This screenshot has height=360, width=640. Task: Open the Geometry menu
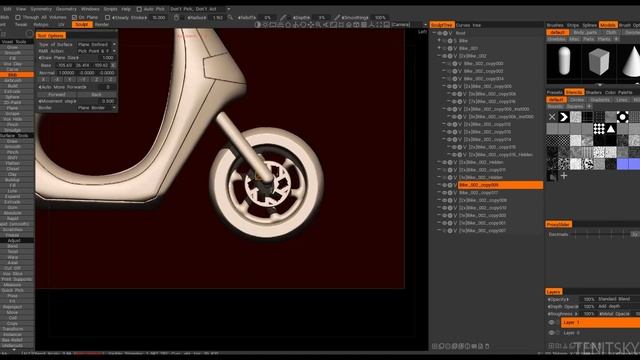click(66, 9)
